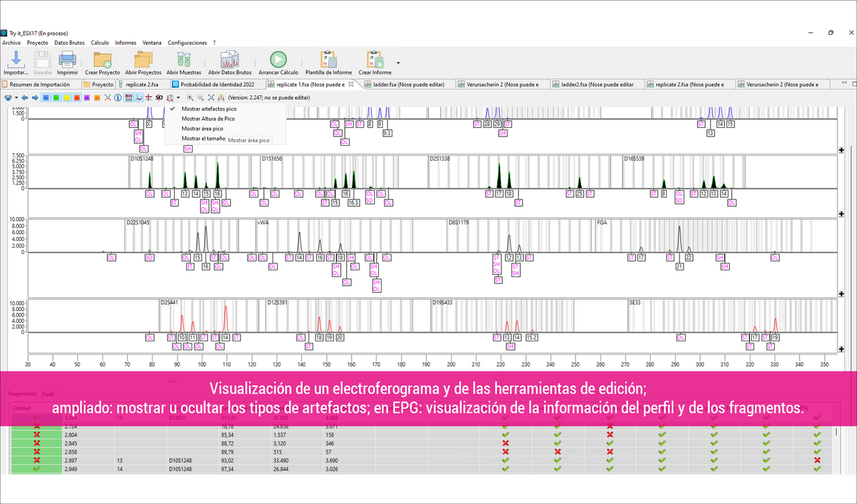857x504 pixels.
Task: Click the Abrir Datos Brutos icon
Action: 230,59
